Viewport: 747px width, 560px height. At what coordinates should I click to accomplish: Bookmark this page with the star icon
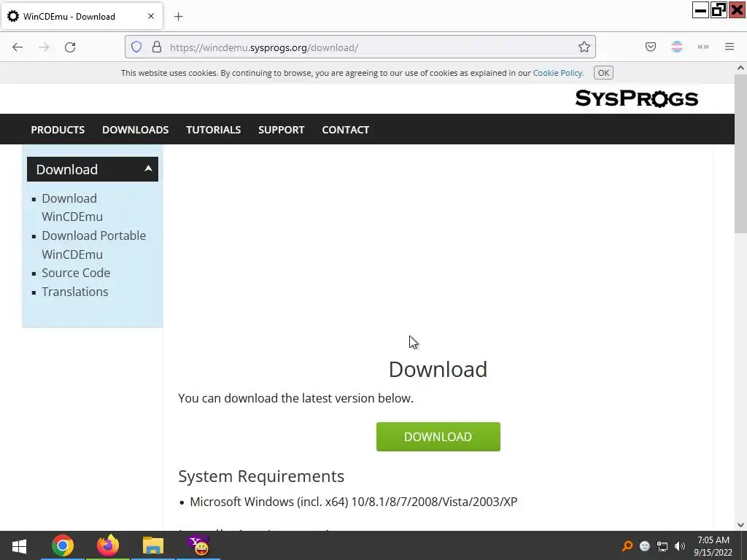click(x=584, y=47)
